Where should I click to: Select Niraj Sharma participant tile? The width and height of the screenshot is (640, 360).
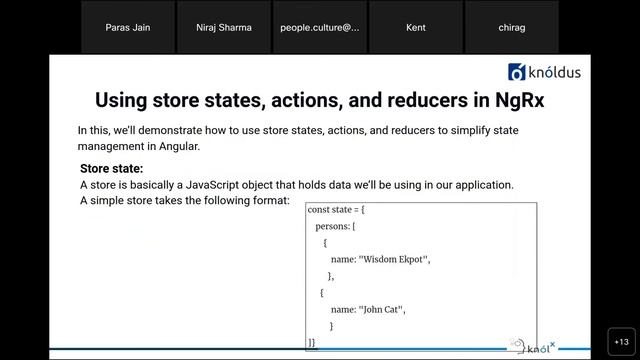point(224,27)
